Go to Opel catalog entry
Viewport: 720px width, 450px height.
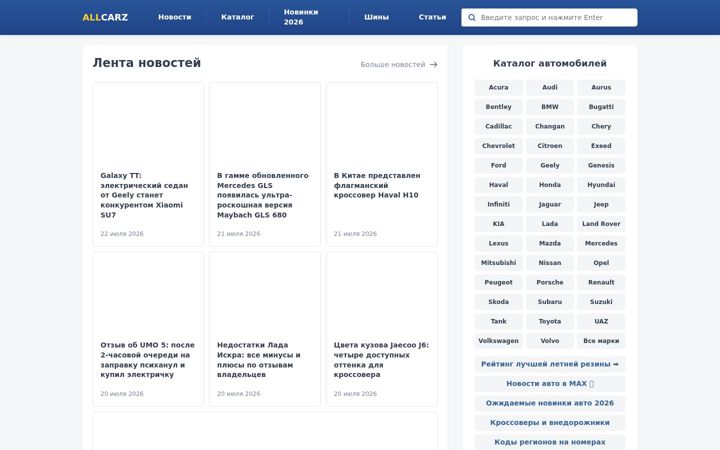click(601, 263)
